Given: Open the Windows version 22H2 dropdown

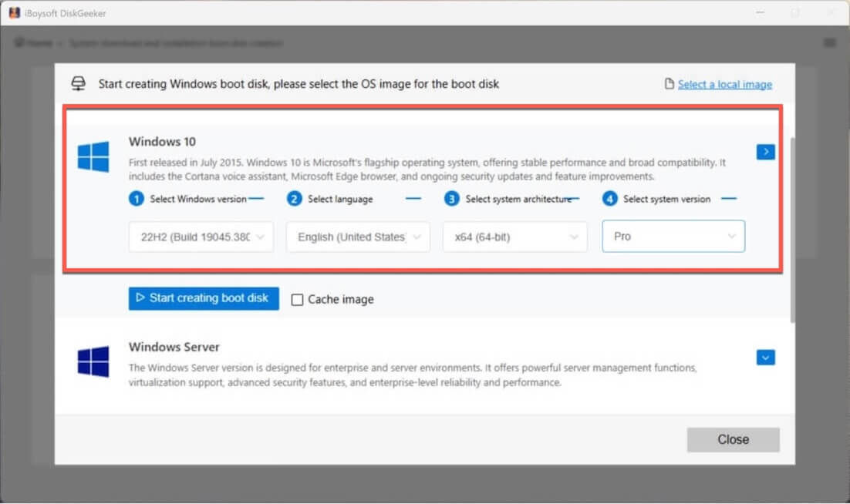Looking at the screenshot, I should 201,237.
